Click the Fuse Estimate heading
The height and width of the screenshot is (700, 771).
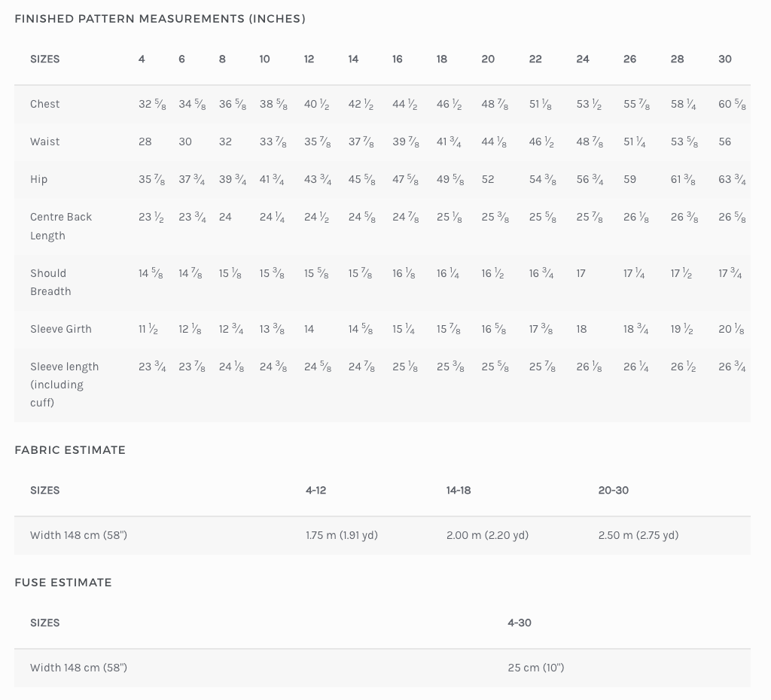(x=63, y=583)
